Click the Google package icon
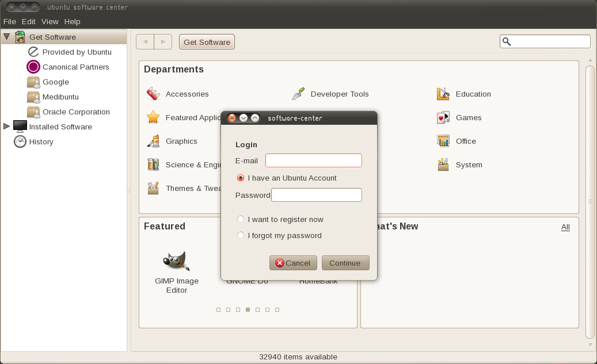Viewport: 597px width, 364px height. tap(33, 82)
